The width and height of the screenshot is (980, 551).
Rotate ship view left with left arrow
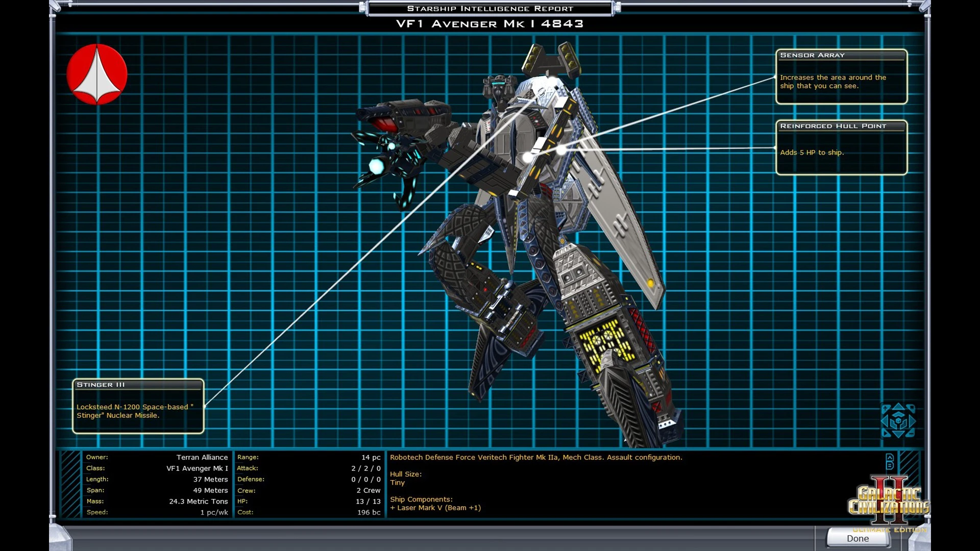tap(885, 421)
